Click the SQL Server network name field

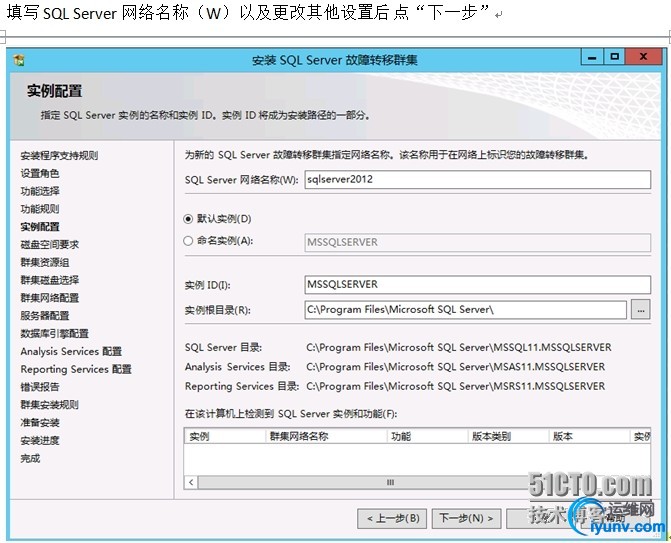pos(478,179)
